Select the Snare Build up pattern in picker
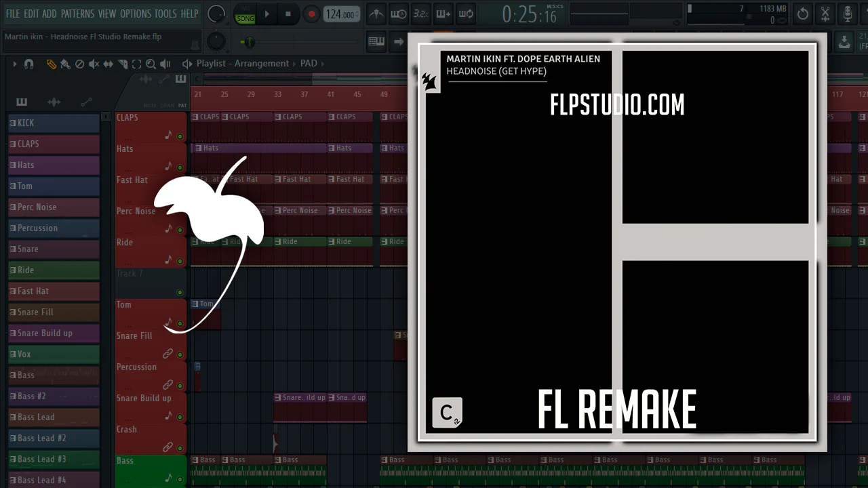868x488 pixels. click(54, 333)
